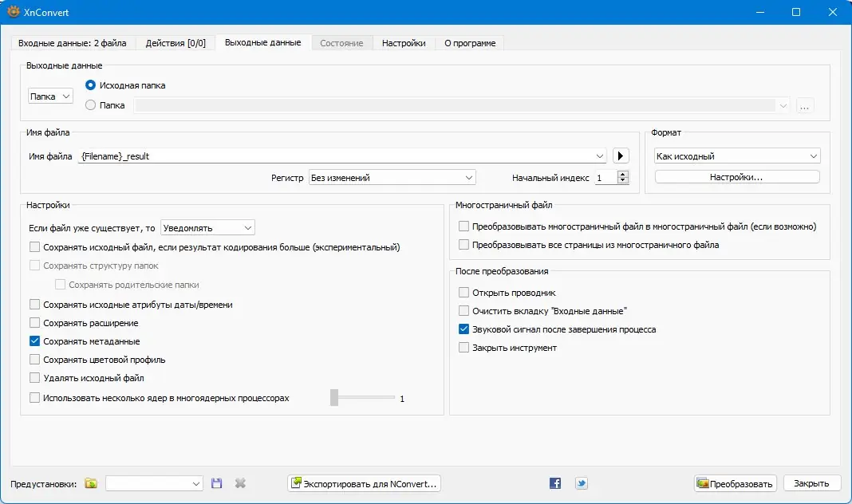Image resolution: width=852 pixels, height=504 pixels.
Task: Enable 'Сохранять цветовой профиль'
Action: pyautogui.click(x=34, y=360)
